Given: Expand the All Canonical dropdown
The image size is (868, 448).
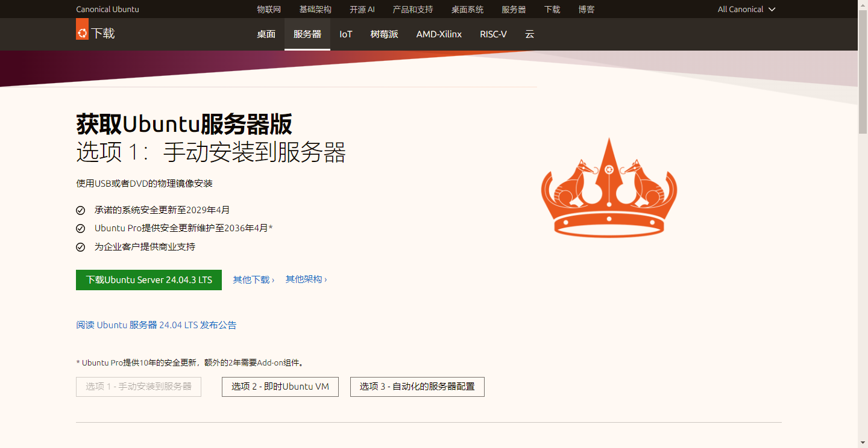Looking at the screenshot, I should (x=746, y=9).
